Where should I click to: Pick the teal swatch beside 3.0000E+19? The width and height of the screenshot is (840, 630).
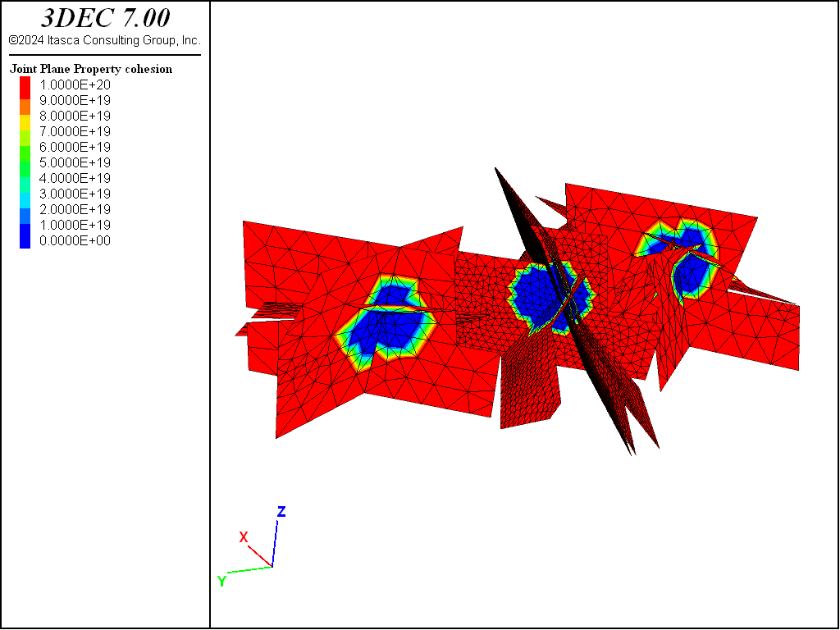[25, 185]
